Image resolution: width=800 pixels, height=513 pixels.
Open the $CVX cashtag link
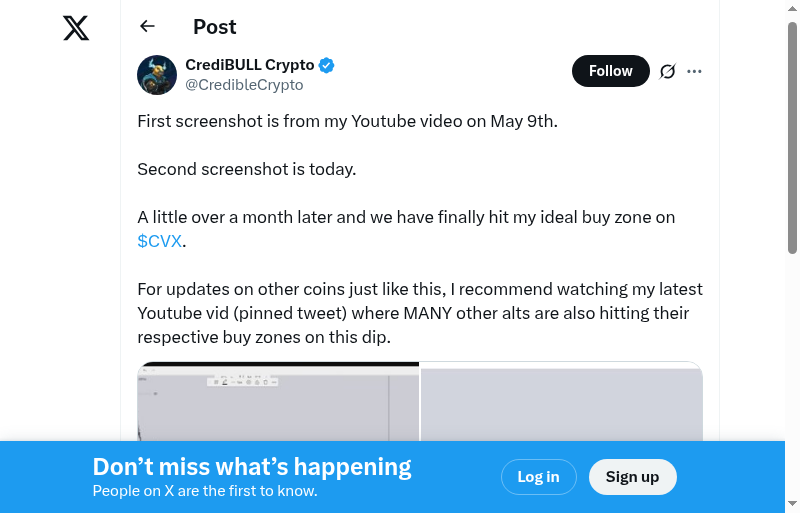[159, 241]
